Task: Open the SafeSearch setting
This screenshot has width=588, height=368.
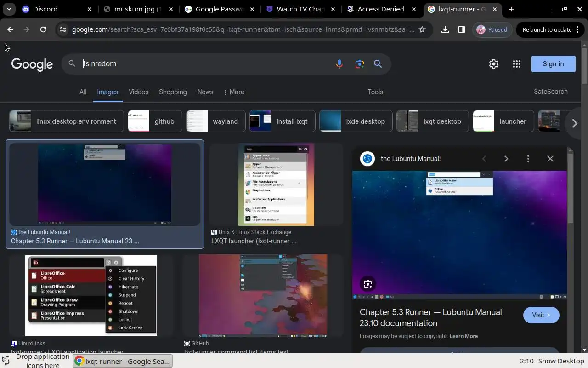Action: pos(551,92)
